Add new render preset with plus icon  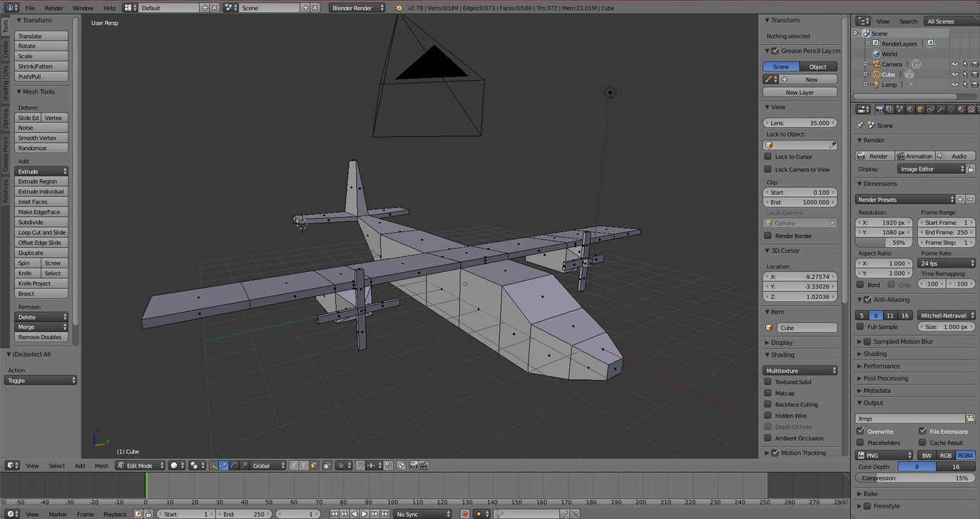coord(960,199)
